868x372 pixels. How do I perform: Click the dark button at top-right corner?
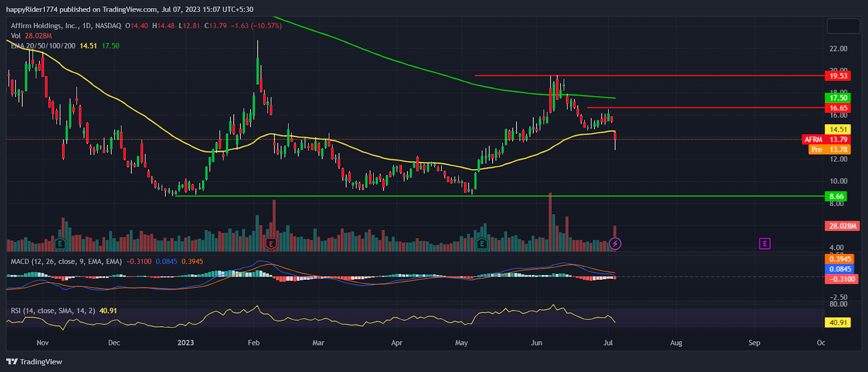(843, 25)
